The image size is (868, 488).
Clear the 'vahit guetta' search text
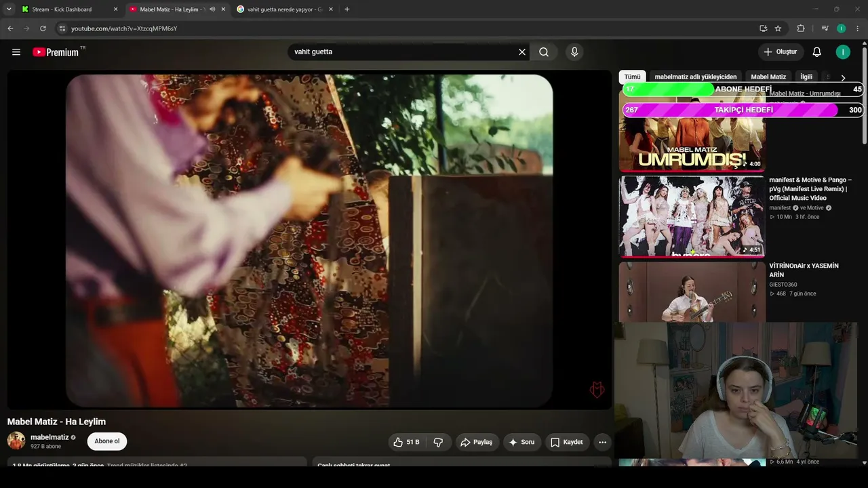tap(522, 52)
